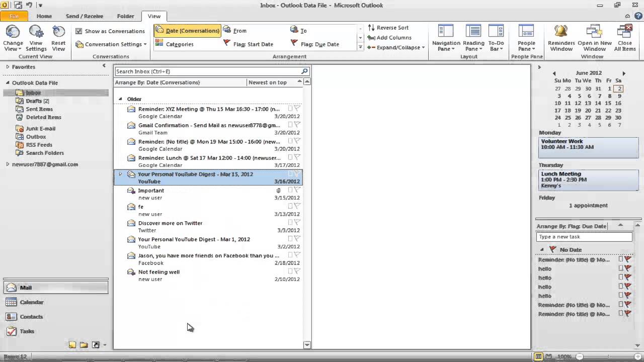
Task: Open the File tab
Action: [14, 16]
